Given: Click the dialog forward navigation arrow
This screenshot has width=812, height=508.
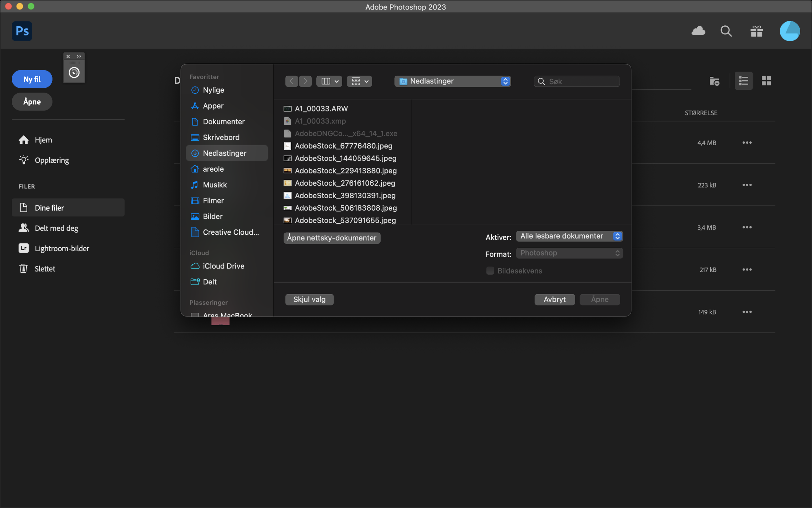Looking at the screenshot, I should [x=305, y=81].
